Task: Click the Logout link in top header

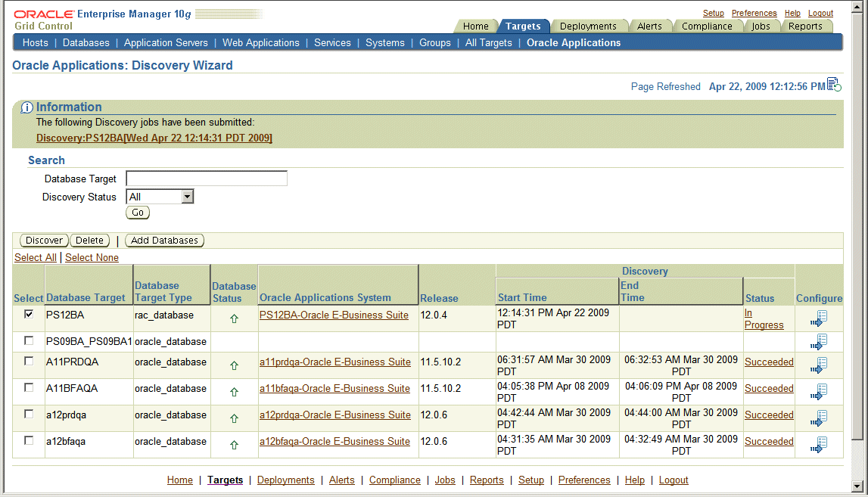Action: [820, 13]
